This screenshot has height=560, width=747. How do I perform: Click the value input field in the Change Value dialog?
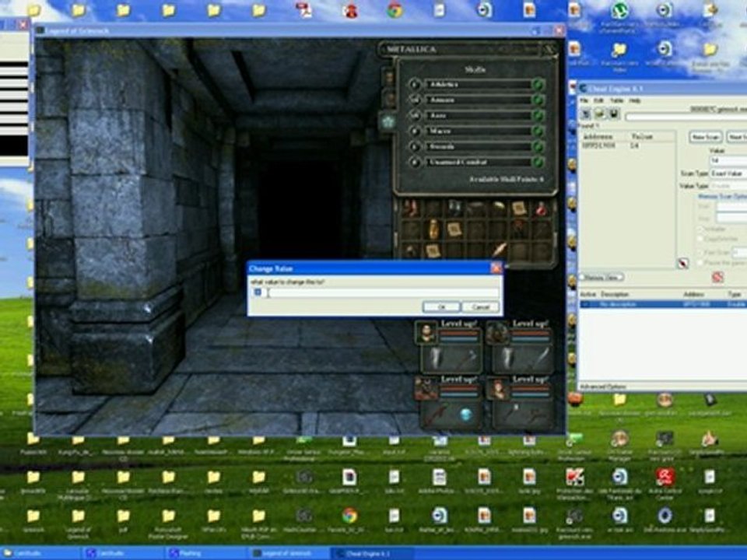click(375, 292)
